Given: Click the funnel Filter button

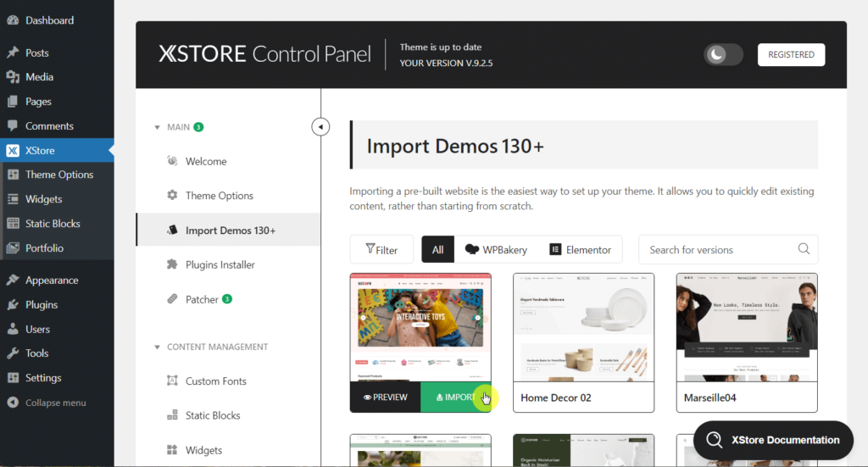Looking at the screenshot, I should [381, 249].
